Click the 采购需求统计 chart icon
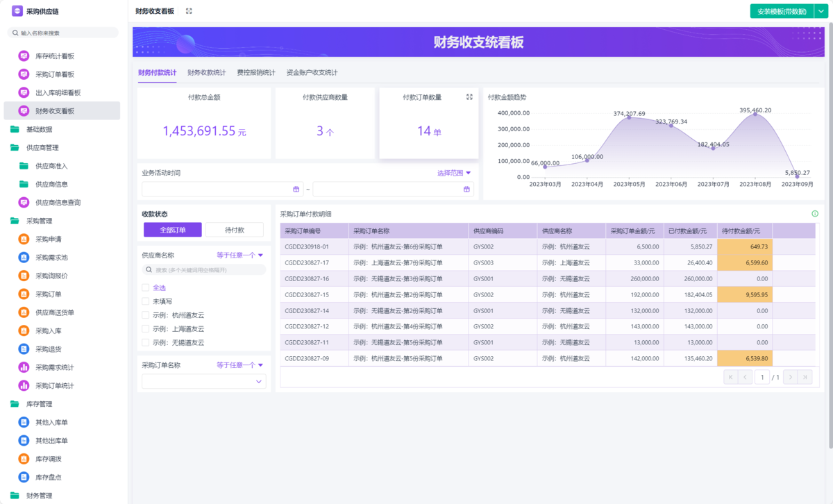The width and height of the screenshot is (833, 504). click(24, 367)
